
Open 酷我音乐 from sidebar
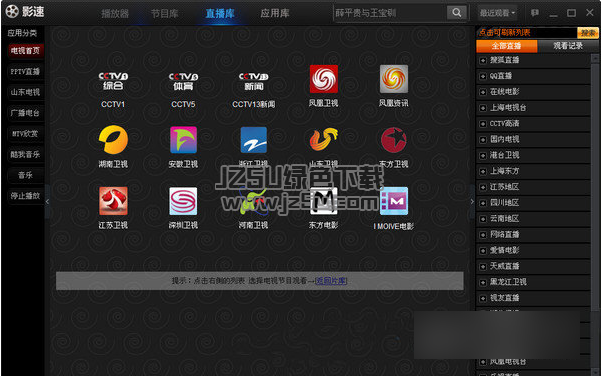point(25,154)
